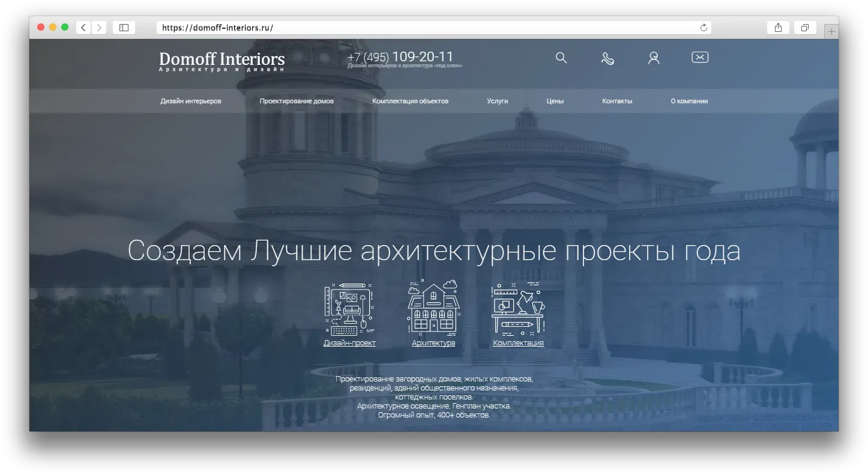Image resolution: width=868 pixels, height=474 pixels.
Task: Click the envelope message icon
Action: coord(700,57)
